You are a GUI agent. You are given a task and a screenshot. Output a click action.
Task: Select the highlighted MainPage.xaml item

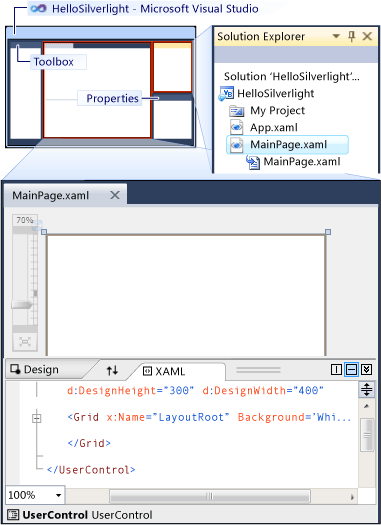pos(287,145)
